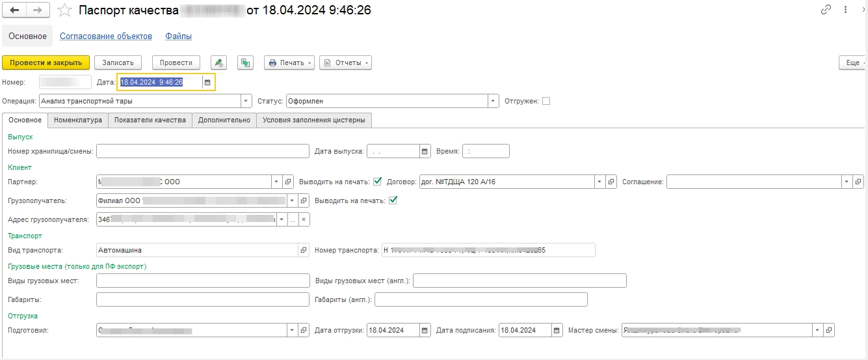The height and width of the screenshot is (360, 868).
Task: Open calendar for Дата подписания
Action: pyautogui.click(x=557, y=330)
